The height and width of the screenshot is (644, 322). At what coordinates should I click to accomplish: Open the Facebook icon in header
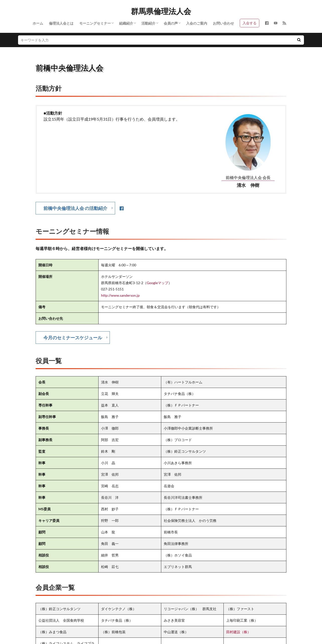267,23
